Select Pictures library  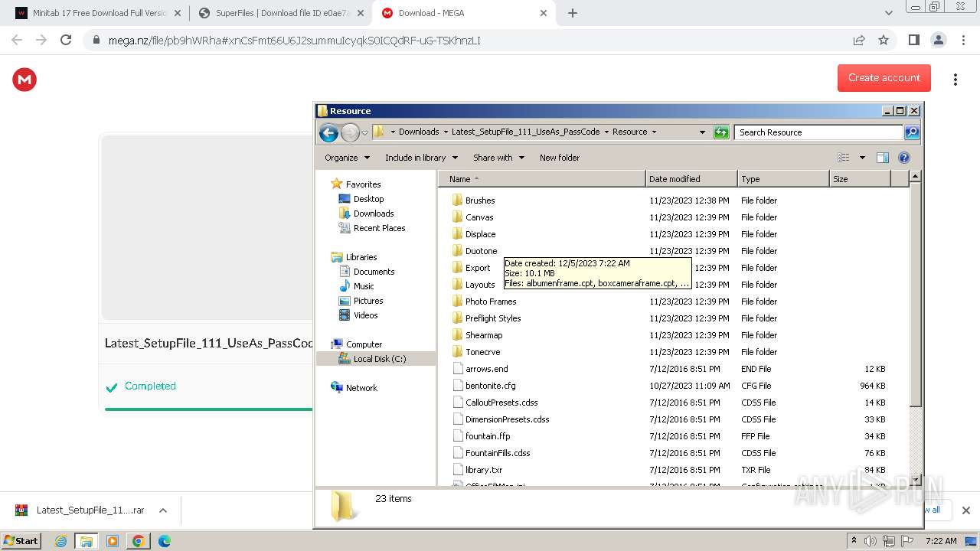pos(367,301)
